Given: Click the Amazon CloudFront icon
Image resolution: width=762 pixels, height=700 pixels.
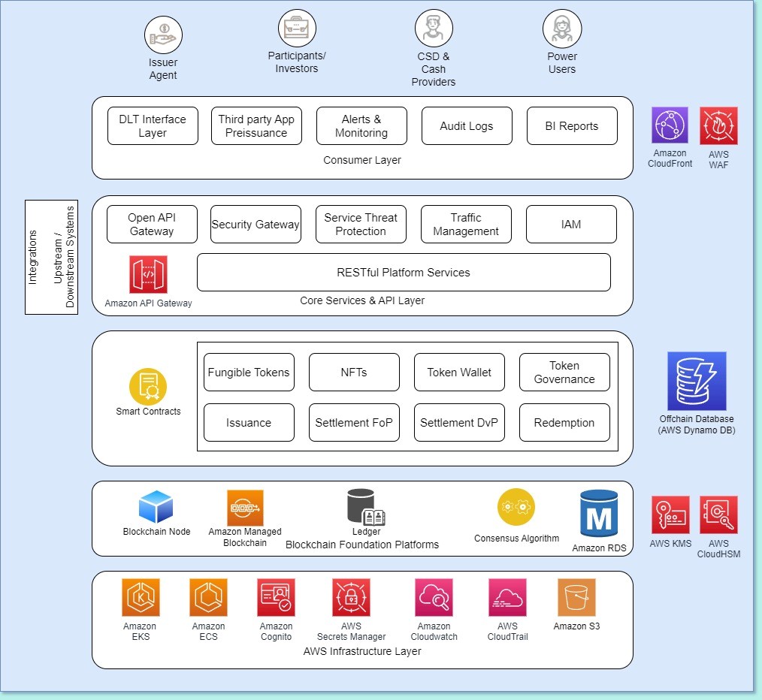Looking at the screenshot, I should pos(669,125).
